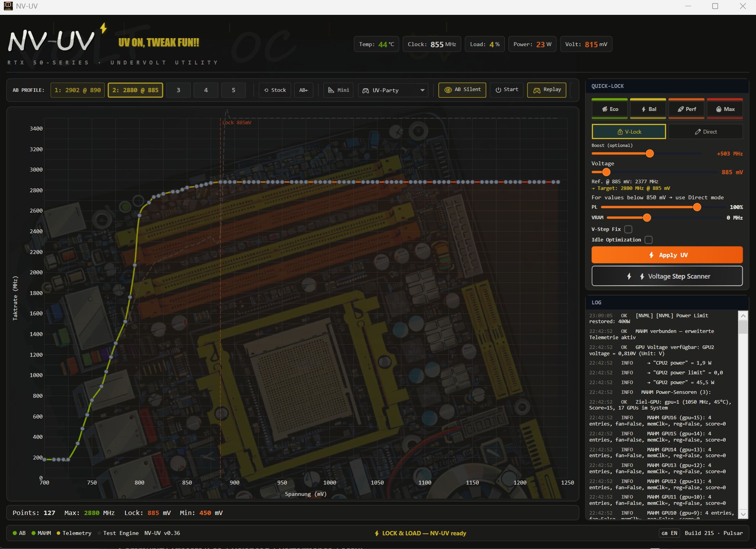
Task: Switch to Direct mode tab
Action: point(705,132)
